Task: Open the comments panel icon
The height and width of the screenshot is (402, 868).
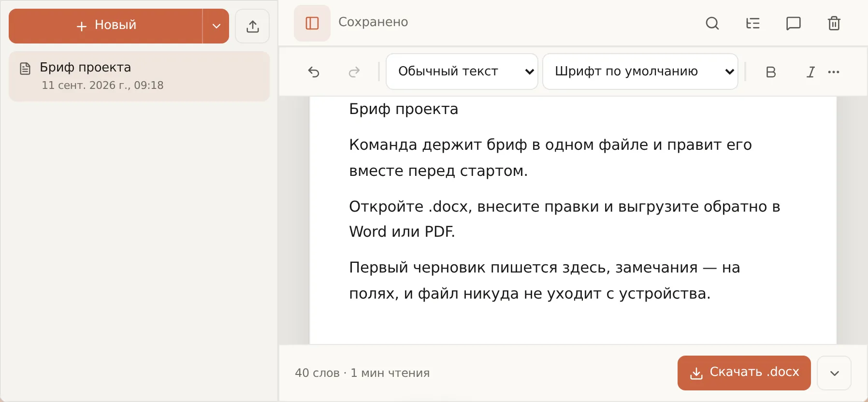Action: (794, 23)
